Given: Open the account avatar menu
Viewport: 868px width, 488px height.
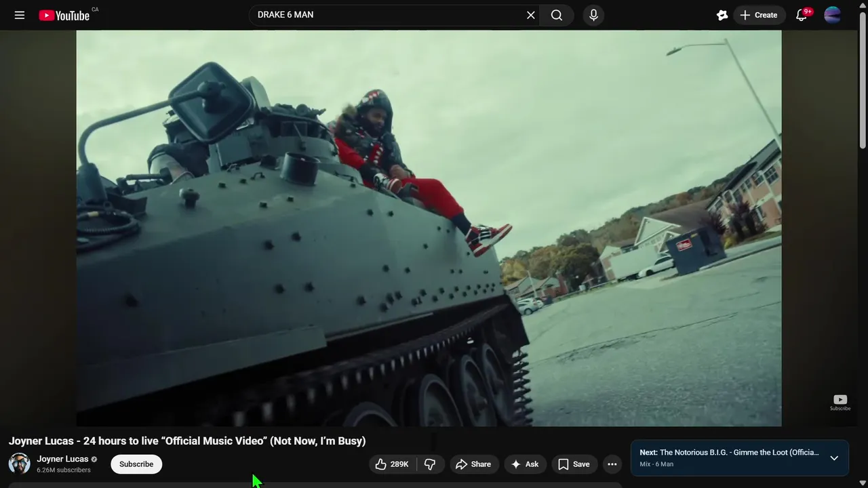Looking at the screenshot, I should pyautogui.click(x=833, y=15).
